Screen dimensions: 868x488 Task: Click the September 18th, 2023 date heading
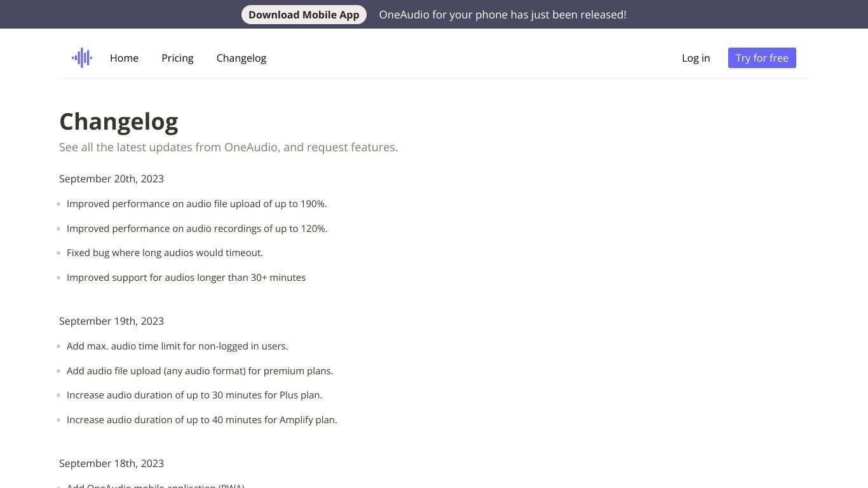coord(111,463)
